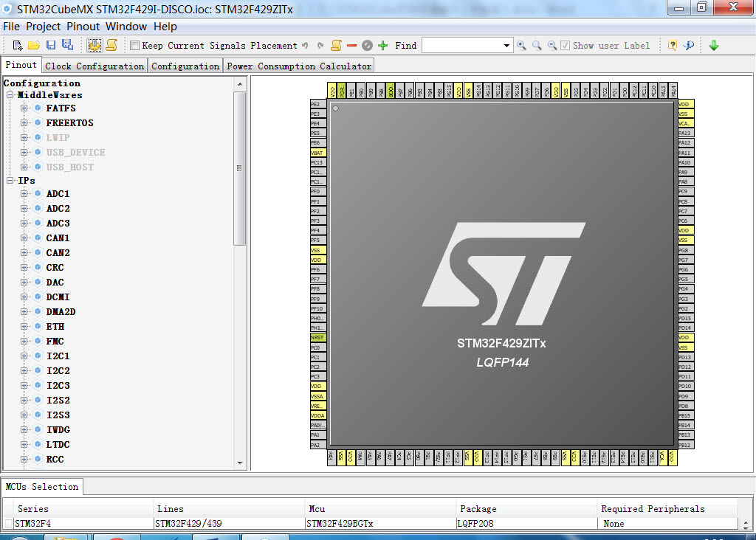
Task: Select the PC13 pin on the chip's left side
Action: [x=318, y=162]
